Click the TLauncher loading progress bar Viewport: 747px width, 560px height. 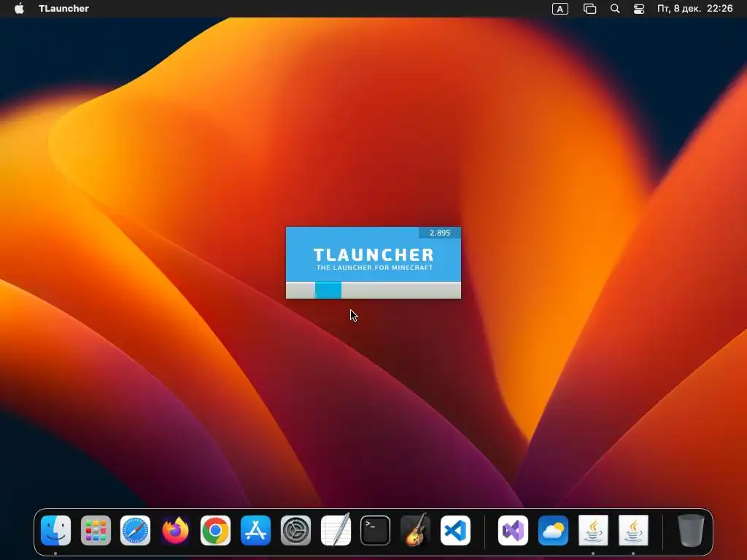tap(373, 290)
